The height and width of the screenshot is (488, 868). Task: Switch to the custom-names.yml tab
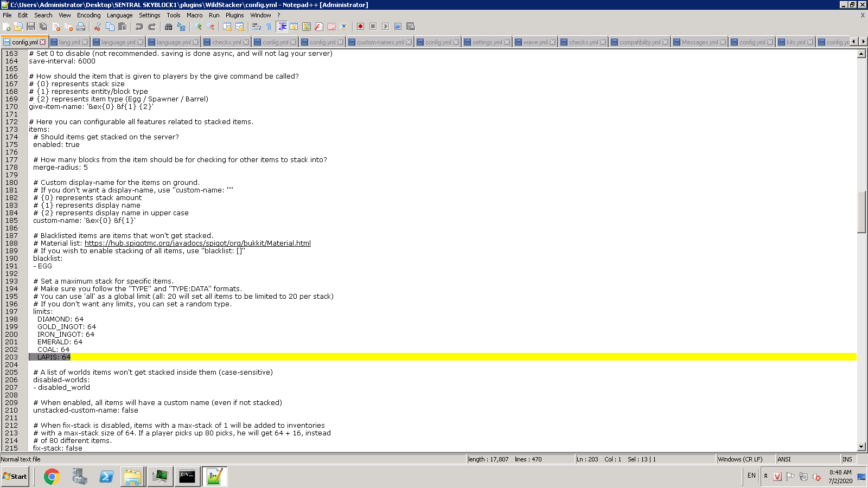point(380,42)
